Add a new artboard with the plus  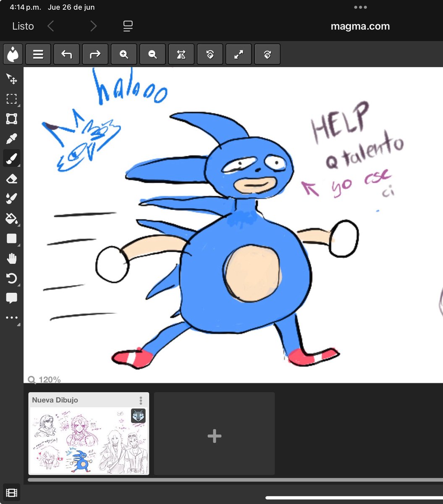214,436
